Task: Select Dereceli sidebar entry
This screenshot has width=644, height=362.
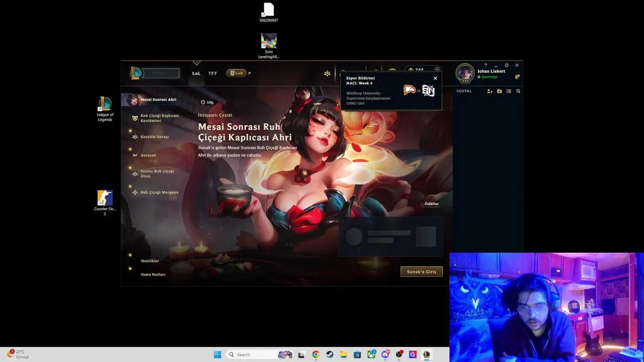Action: pos(148,155)
